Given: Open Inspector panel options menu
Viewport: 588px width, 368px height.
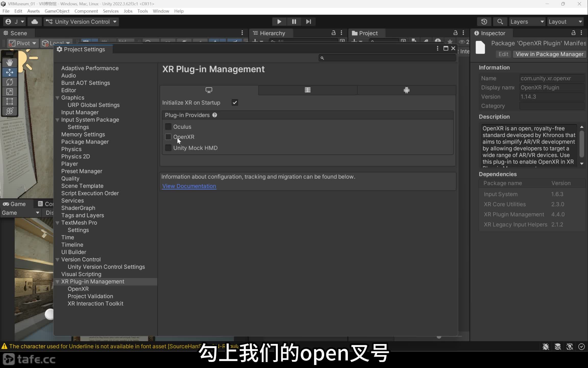Looking at the screenshot, I should pyautogui.click(x=581, y=33).
